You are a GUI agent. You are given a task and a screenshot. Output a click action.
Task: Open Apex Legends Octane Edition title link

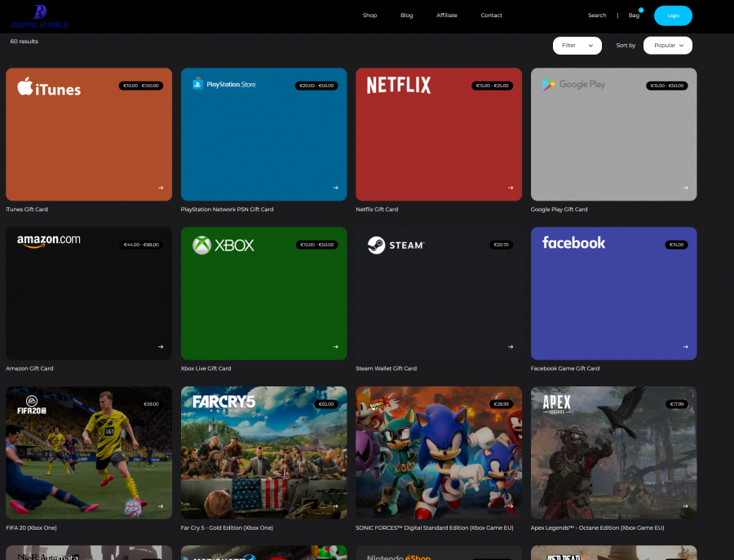pyautogui.click(x=597, y=527)
